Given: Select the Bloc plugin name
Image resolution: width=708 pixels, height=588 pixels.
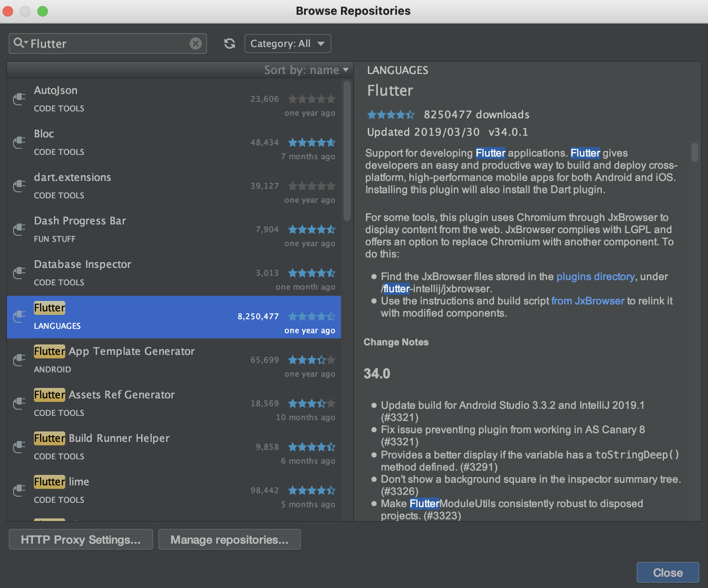Looking at the screenshot, I should click(44, 134).
